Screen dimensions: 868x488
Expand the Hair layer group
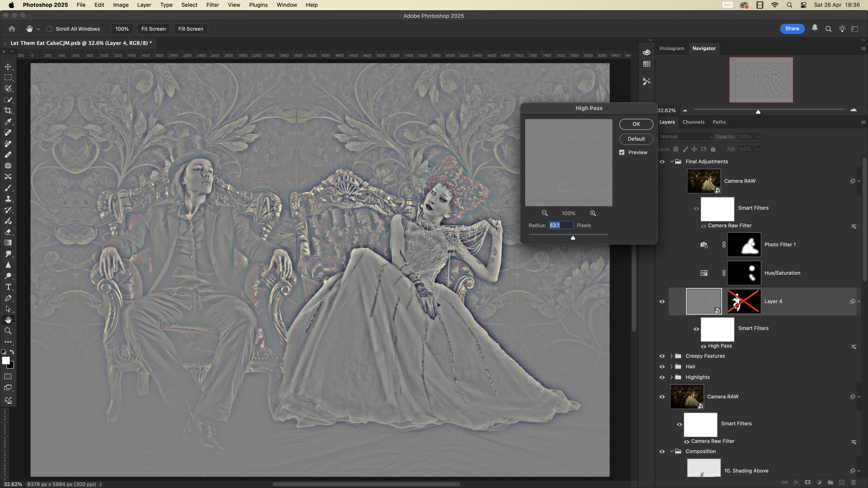[x=671, y=366]
